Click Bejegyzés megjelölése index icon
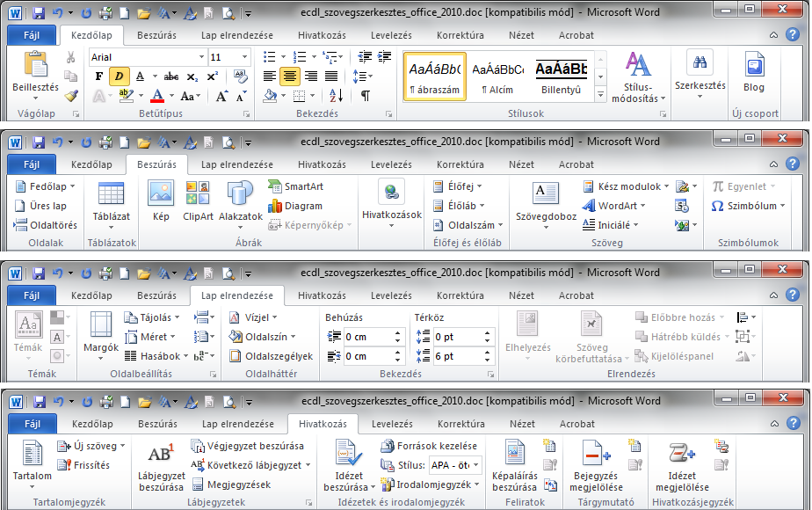 (x=596, y=454)
